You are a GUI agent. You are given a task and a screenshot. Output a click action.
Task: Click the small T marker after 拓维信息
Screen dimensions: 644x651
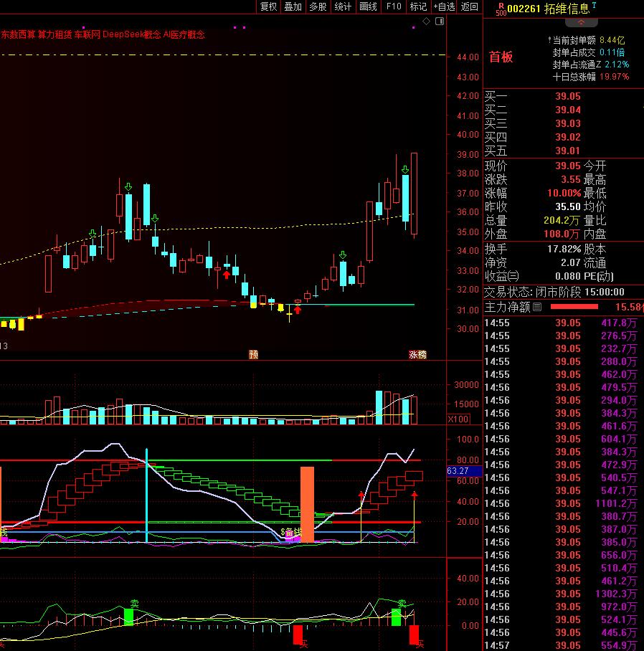coord(594,5)
